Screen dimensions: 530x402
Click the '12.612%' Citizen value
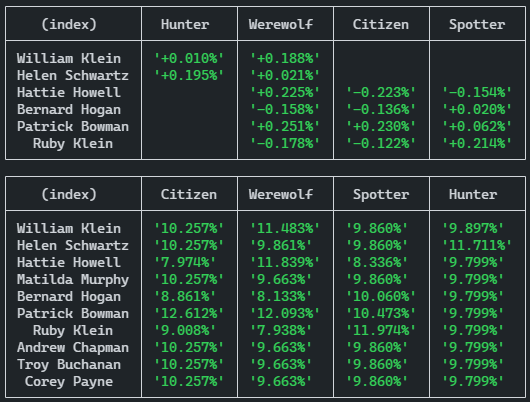pyautogui.click(x=189, y=313)
